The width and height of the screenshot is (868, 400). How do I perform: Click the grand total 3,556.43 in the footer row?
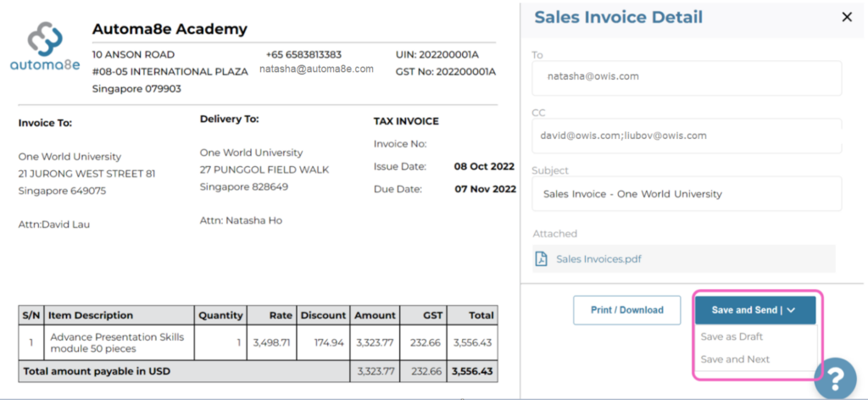472,371
